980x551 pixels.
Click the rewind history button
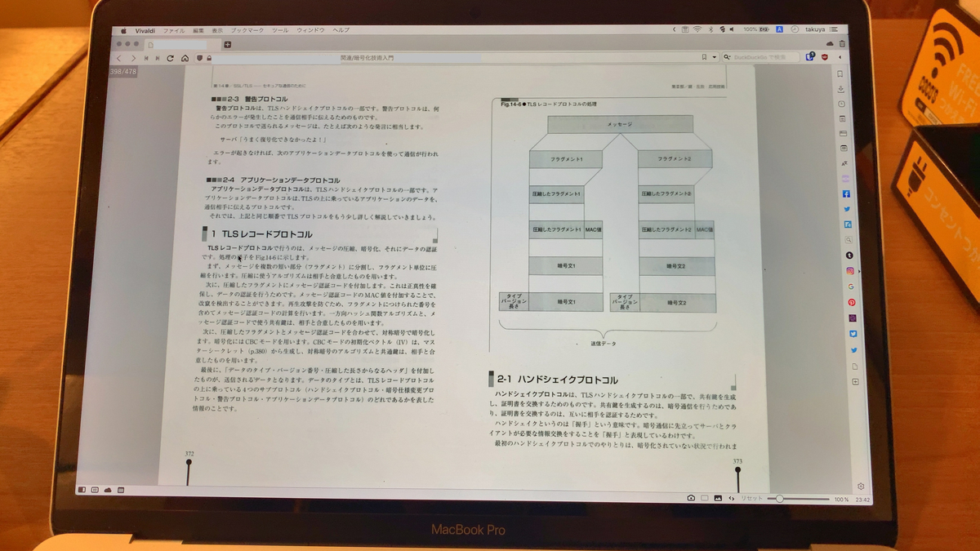pyautogui.click(x=145, y=59)
